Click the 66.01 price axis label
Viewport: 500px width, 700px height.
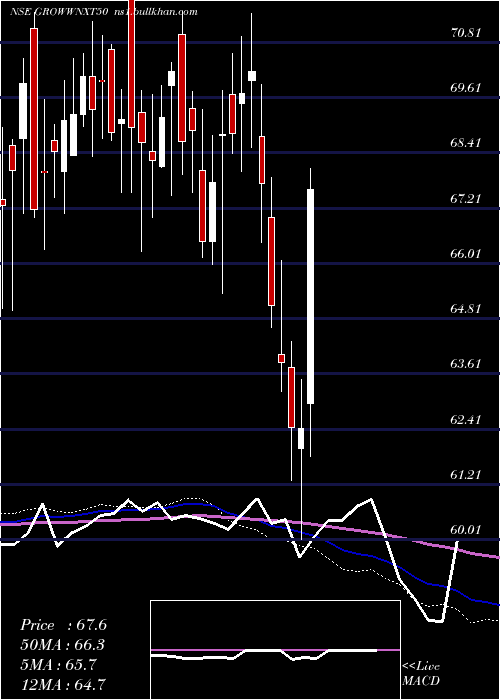(466, 253)
